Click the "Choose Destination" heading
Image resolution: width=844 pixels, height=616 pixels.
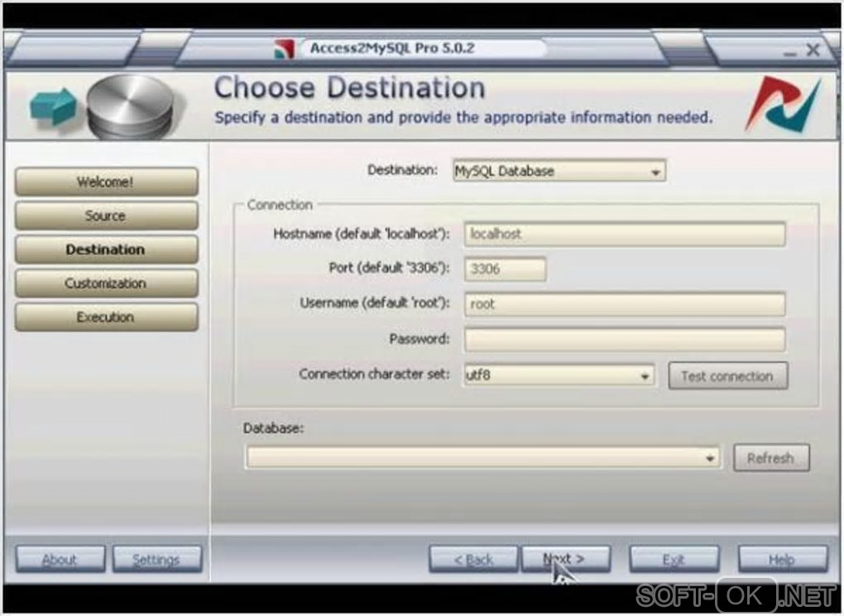(x=349, y=88)
